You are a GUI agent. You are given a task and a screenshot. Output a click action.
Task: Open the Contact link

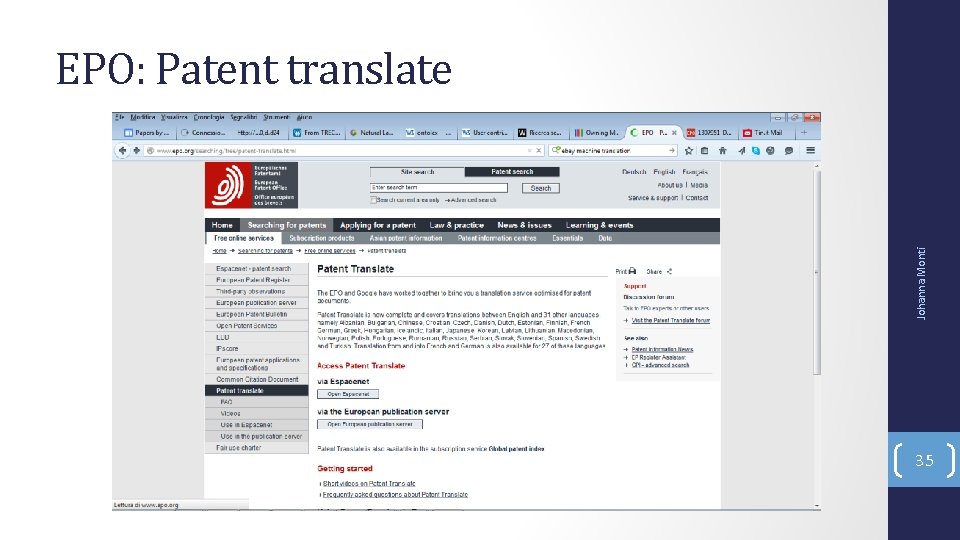697,198
